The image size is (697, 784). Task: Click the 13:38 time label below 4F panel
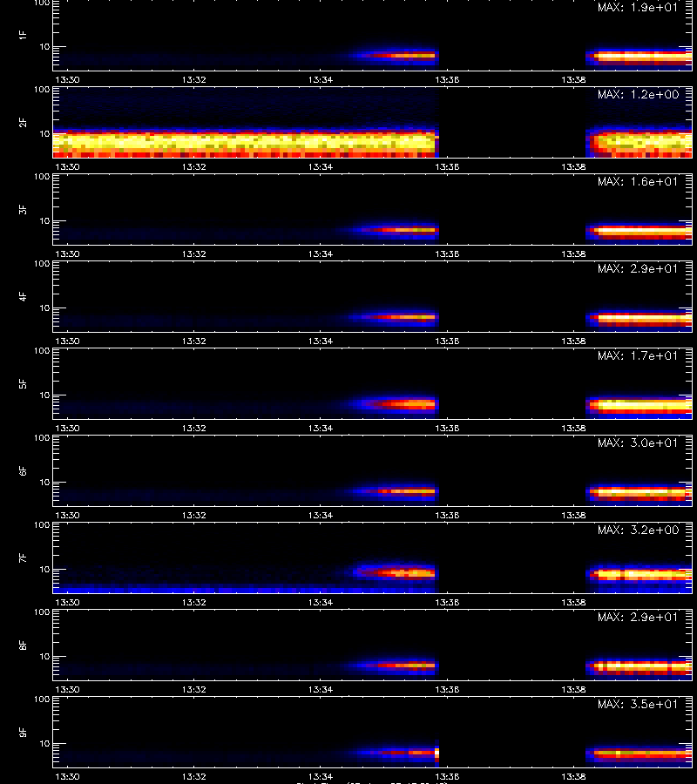(x=573, y=341)
